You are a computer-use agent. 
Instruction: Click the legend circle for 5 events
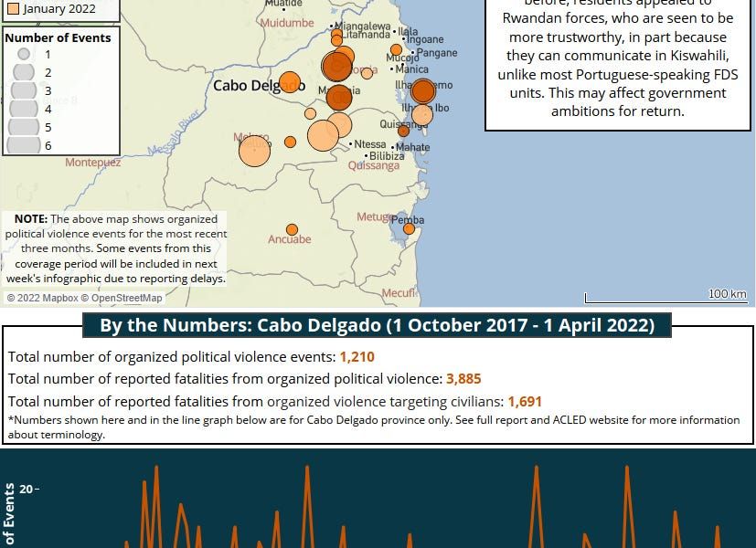pyautogui.click(x=24, y=127)
